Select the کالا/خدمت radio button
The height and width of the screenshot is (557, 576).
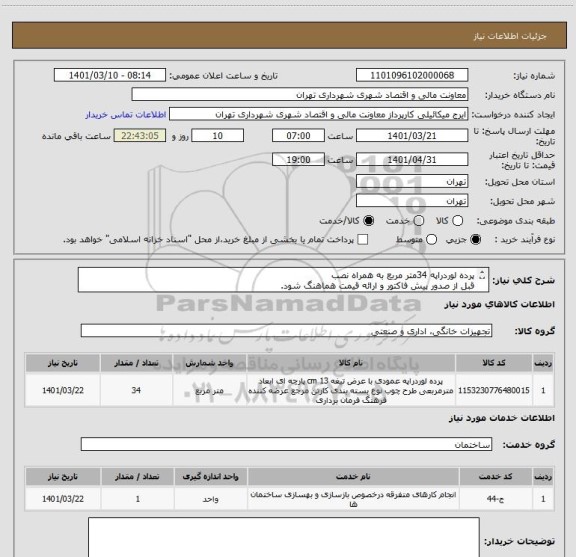pyautogui.click(x=368, y=220)
